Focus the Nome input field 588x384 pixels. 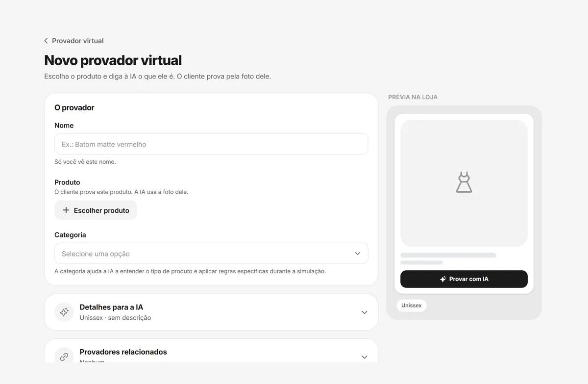211,144
